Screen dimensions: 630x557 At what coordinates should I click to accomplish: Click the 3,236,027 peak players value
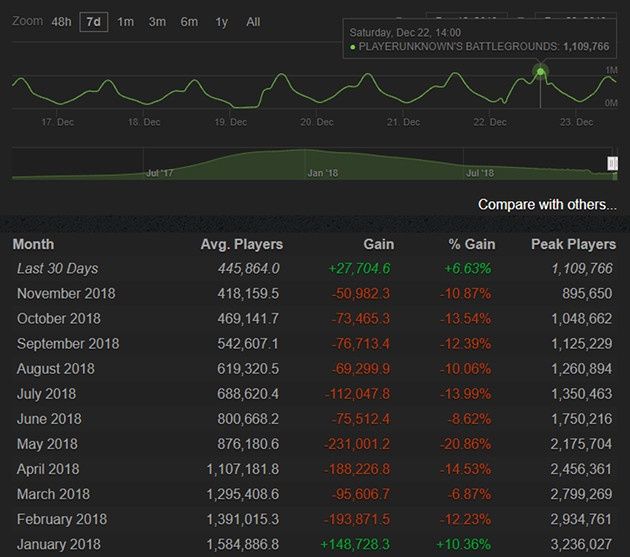coord(581,545)
